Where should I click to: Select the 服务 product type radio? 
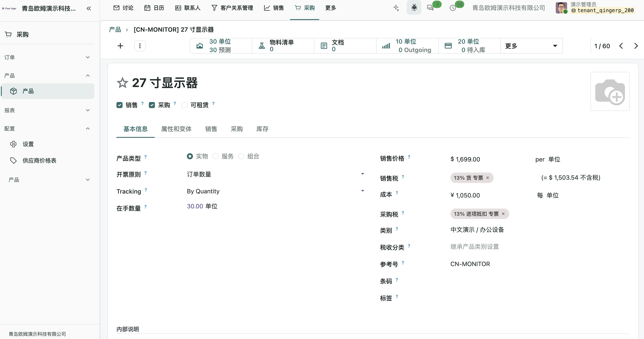[x=215, y=156]
